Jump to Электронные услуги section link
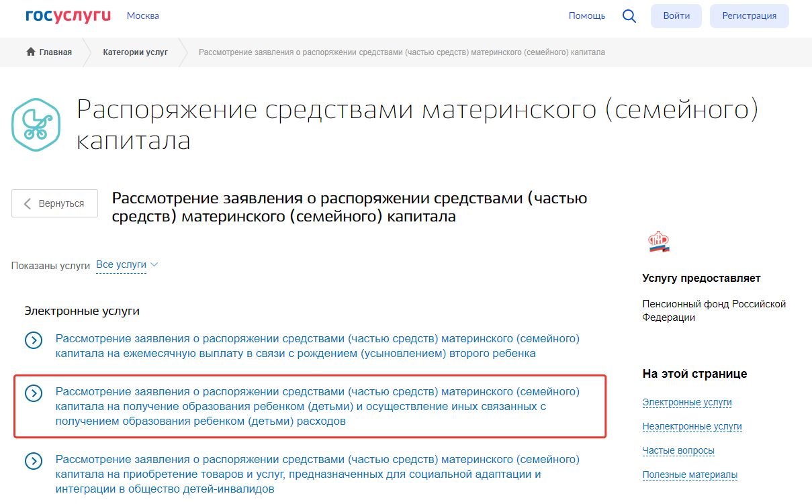Image resolution: width=812 pixels, height=504 pixels. pyautogui.click(x=687, y=403)
